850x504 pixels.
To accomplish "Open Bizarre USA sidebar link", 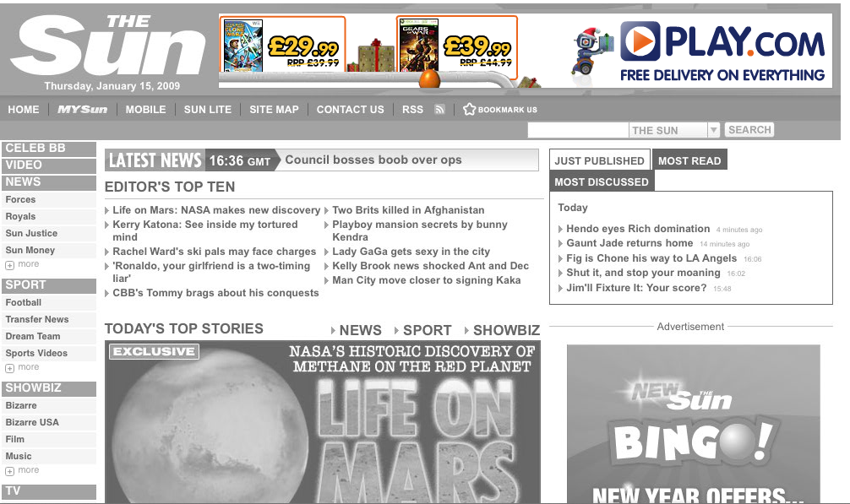I will pos(49,422).
